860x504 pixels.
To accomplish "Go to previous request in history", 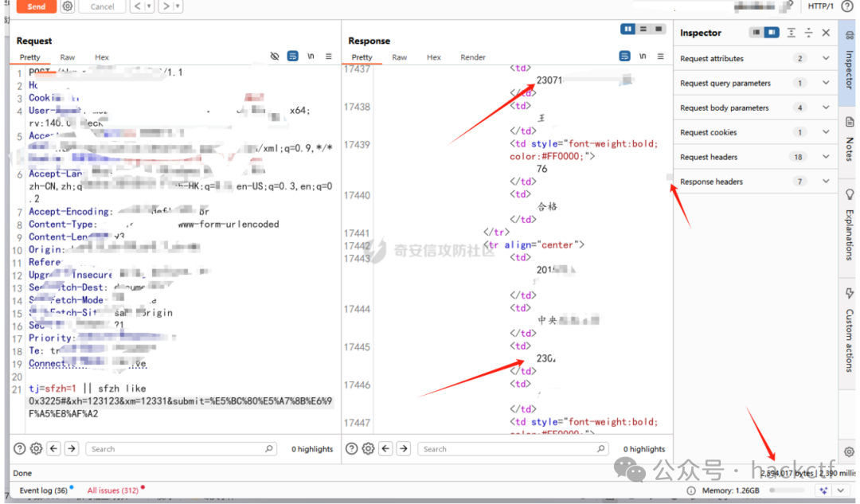I will click(137, 6).
